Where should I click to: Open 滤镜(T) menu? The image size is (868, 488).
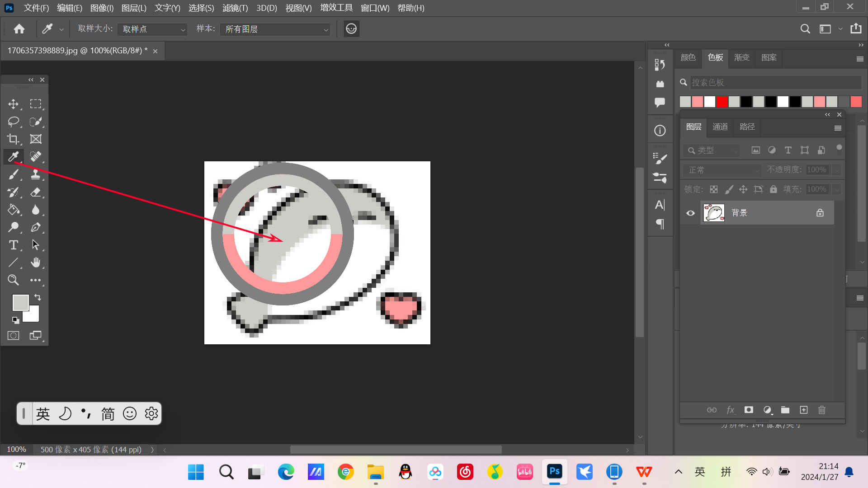tap(235, 8)
